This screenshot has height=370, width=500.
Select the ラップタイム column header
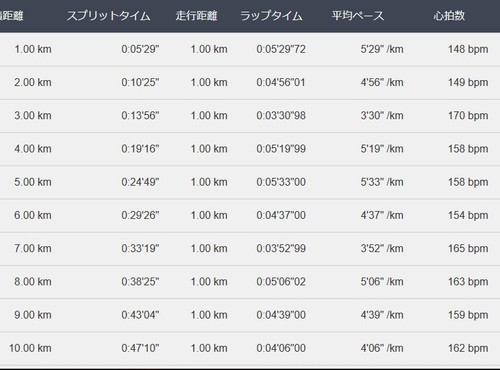click(271, 16)
